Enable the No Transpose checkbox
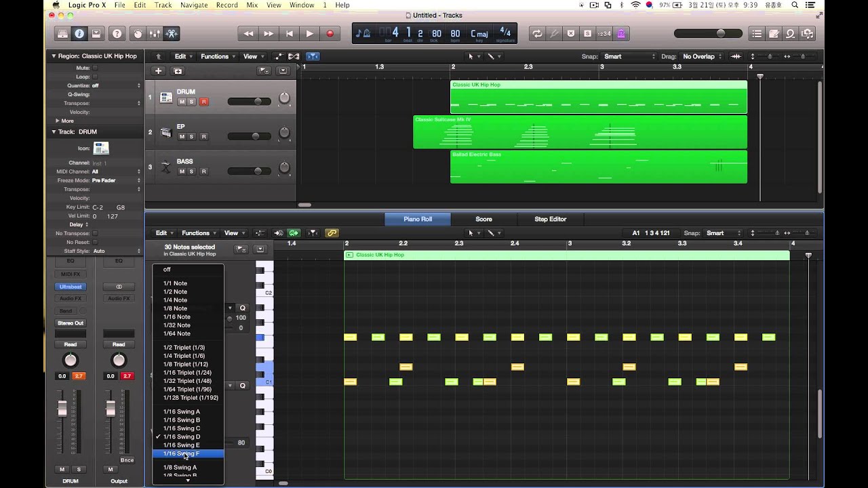868x488 pixels. pyautogui.click(x=95, y=233)
